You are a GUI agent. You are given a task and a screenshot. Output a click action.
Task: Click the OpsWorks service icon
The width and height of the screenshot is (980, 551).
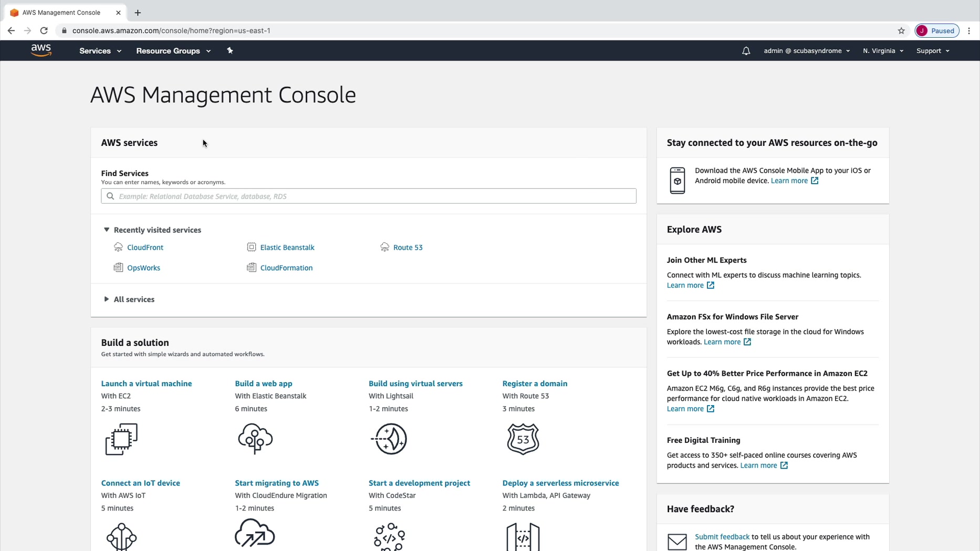(118, 268)
